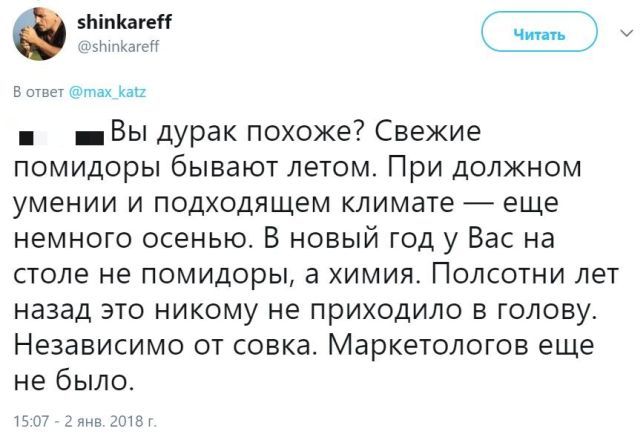640x437 pixels.
Task: Expand the tweet options chevron menu
Action: click(626, 33)
